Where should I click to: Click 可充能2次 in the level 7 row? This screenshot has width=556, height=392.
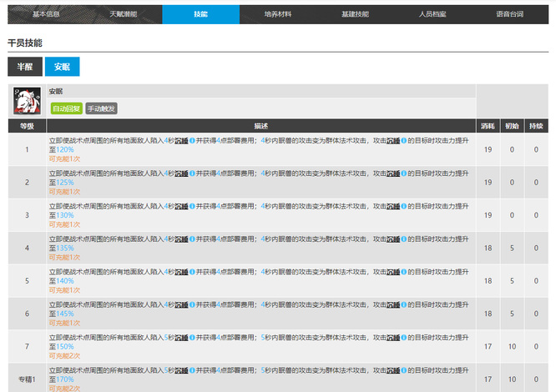tap(64, 356)
